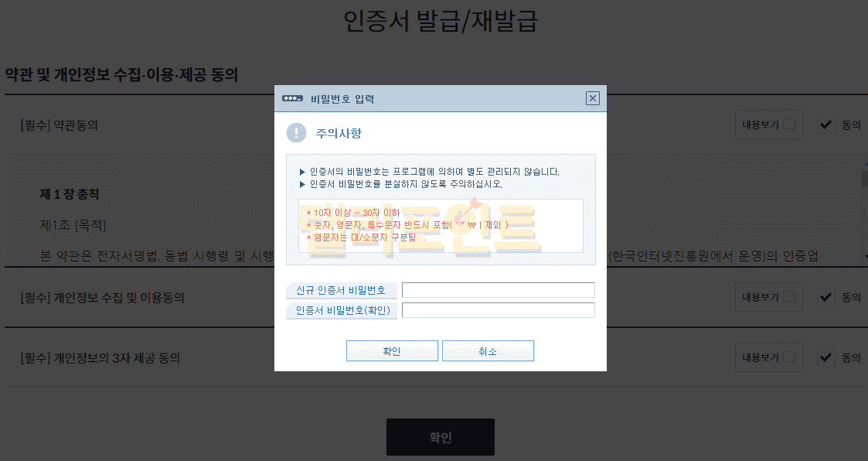Click the 인증서 비밀번호(확인) label
The image size is (868, 461).
[x=342, y=311]
